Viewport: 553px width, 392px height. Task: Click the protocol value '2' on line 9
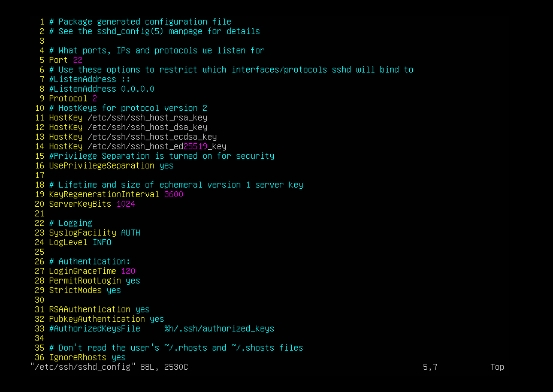coord(95,98)
